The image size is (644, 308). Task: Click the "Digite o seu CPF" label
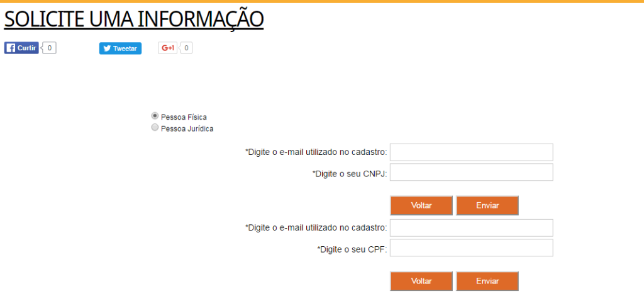[x=352, y=249]
